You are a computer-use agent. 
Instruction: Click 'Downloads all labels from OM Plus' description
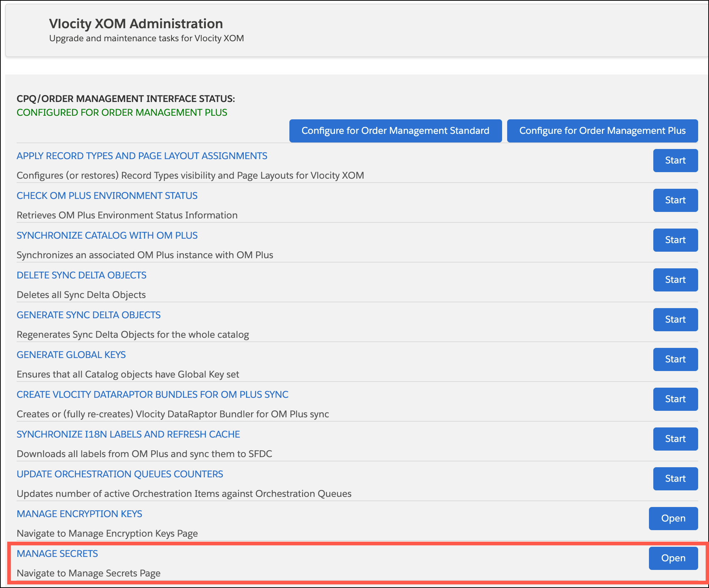pyautogui.click(x=144, y=454)
